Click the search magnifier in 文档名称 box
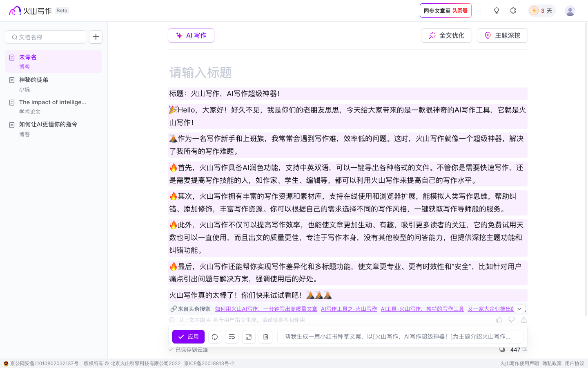 [x=14, y=37]
